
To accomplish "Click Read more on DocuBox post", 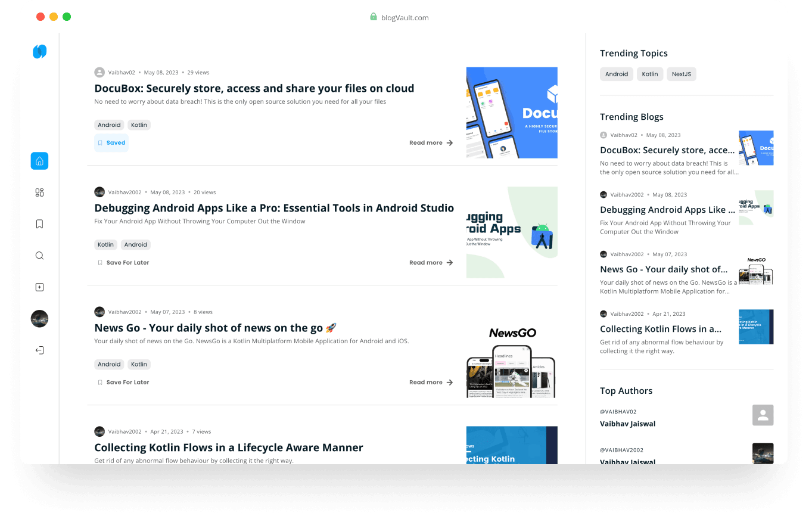I will coord(431,143).
